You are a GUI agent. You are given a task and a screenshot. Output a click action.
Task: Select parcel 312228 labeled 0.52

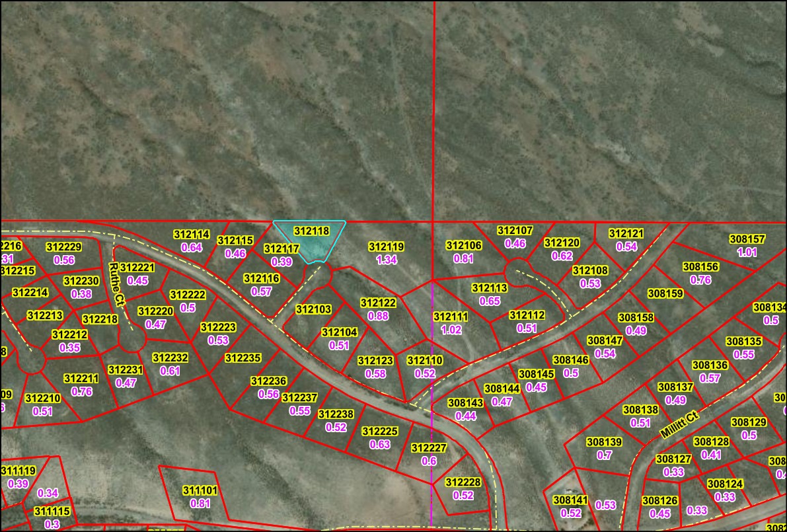coord(463,483)
